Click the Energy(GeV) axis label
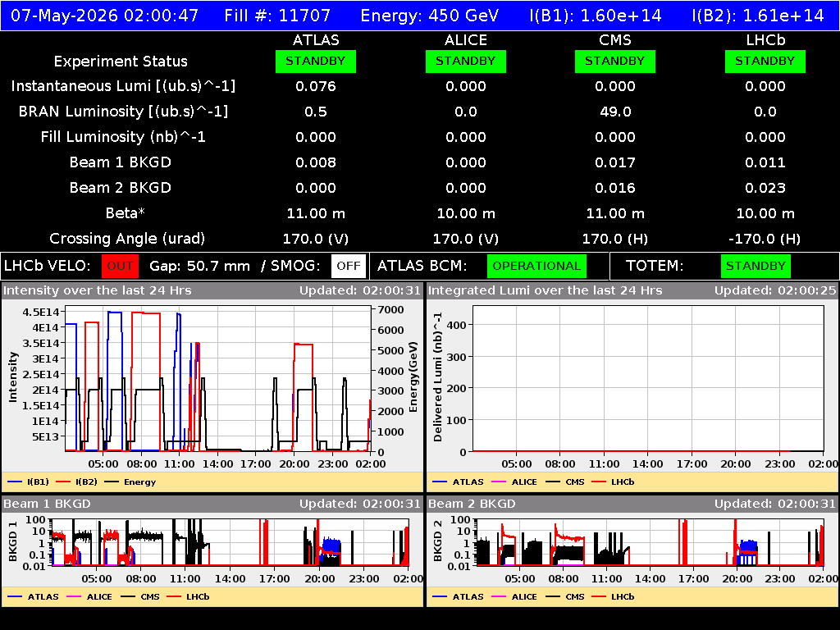The height and width of the screenshot is (630, 840). [413, 377]
